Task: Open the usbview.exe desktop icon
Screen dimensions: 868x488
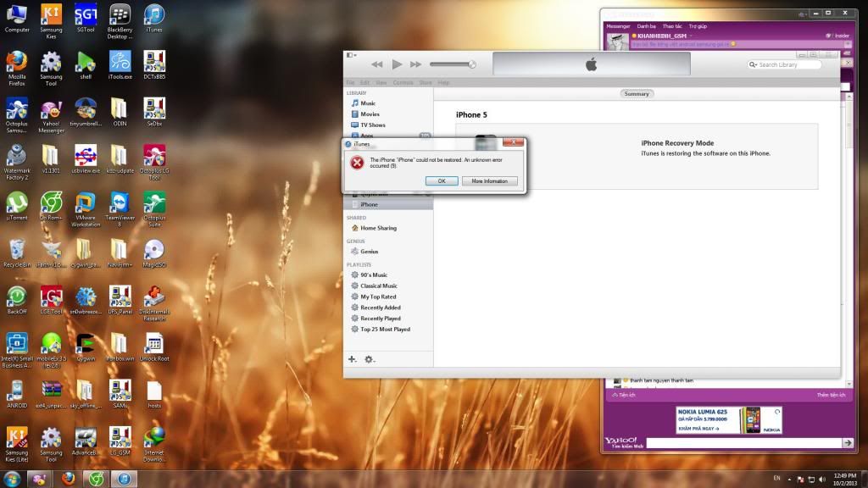Action: pos(86,159)
